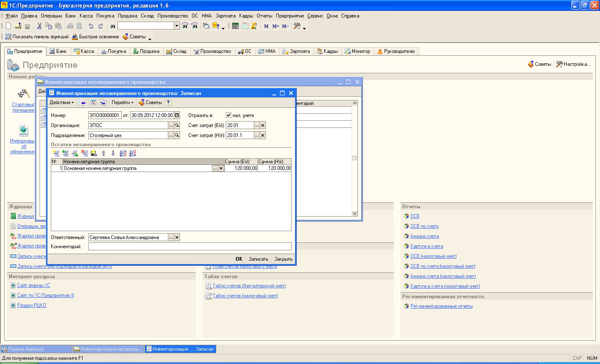This screenshot has width=600, height=364.
Task: Click the M+ memory button
Action: (276, 26)
